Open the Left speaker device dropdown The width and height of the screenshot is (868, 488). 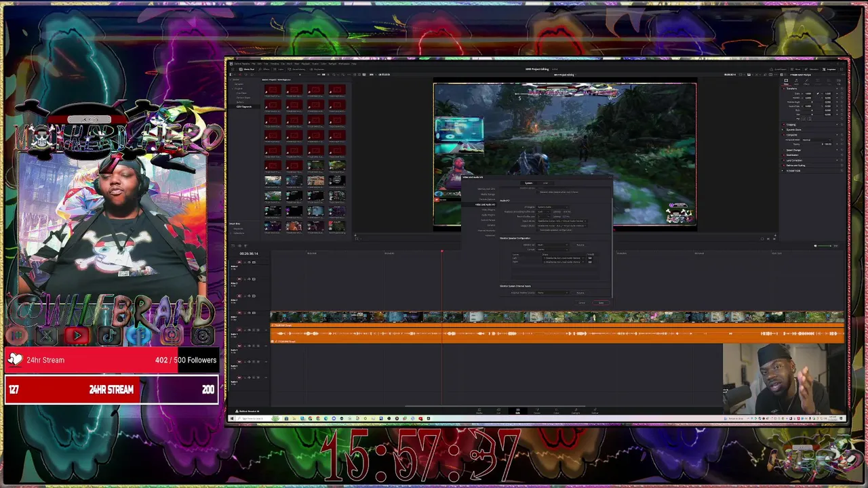[564, 258]
